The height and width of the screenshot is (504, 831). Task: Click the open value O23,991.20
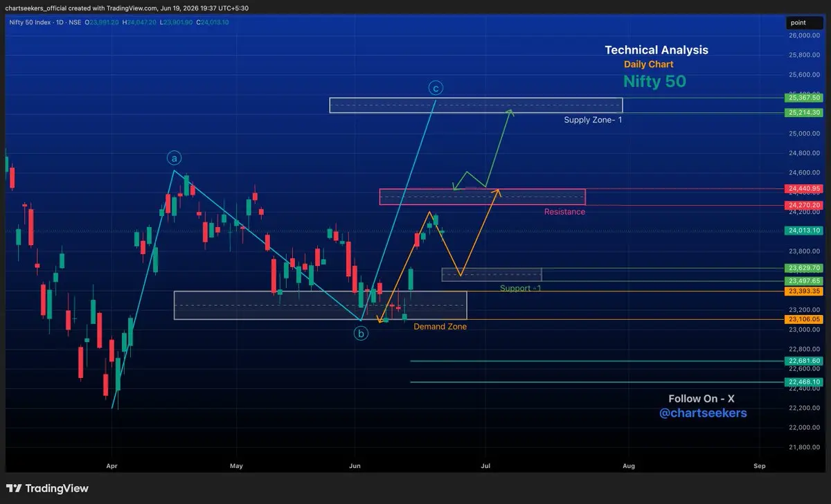102,22
